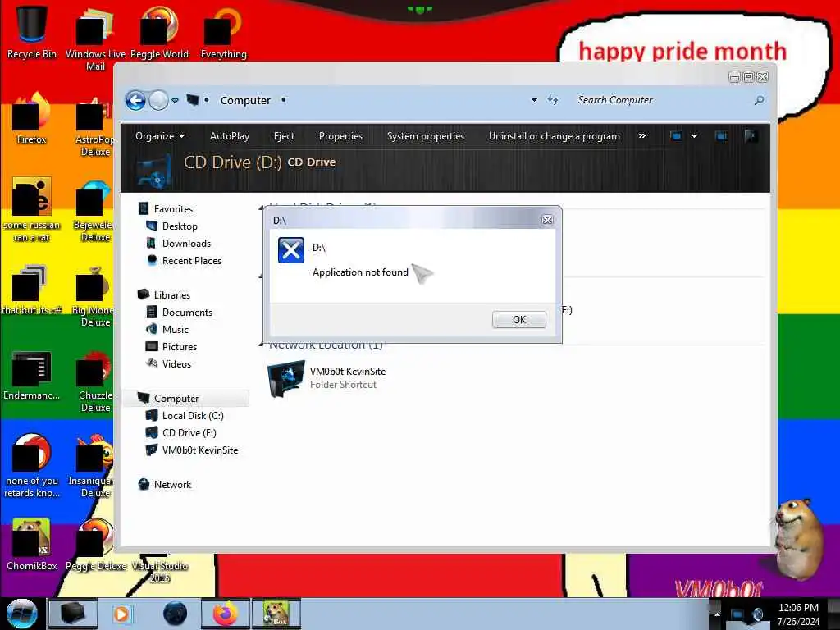Open System properties

[x=426, y=136]
